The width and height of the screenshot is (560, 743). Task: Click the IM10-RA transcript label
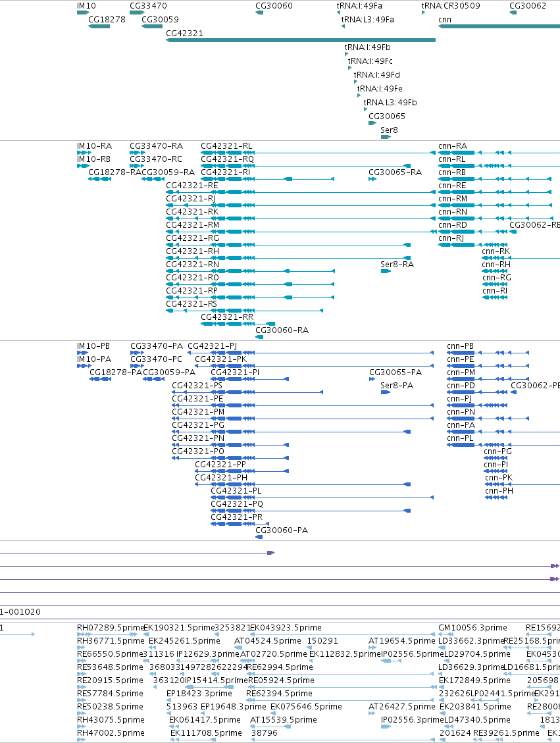point(94,146)
